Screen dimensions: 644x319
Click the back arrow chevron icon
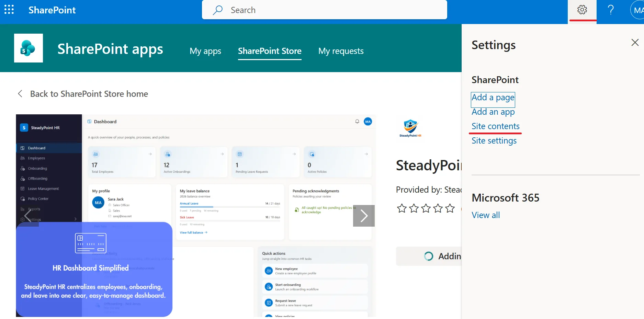(x=20, y=94)
